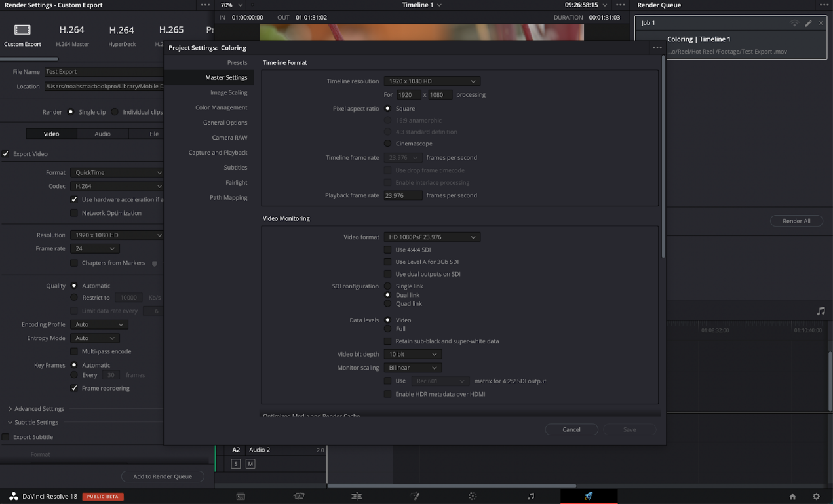Open the Edit page
The width and height of the screenshot is (833, 504).
tap(357, 496)
